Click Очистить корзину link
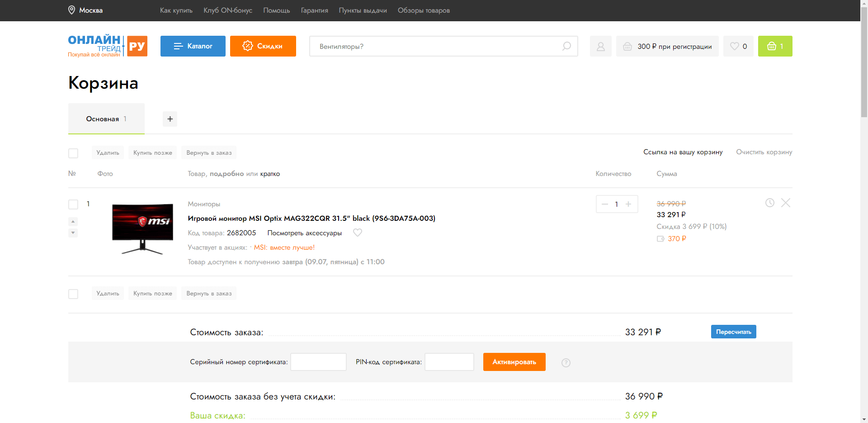 point(764,152)
